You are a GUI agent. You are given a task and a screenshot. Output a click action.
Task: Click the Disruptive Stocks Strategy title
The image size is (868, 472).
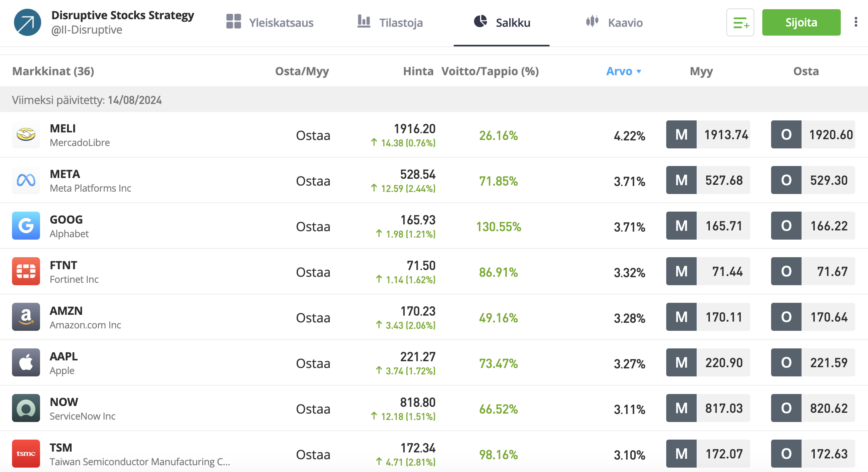coord(123,15)
